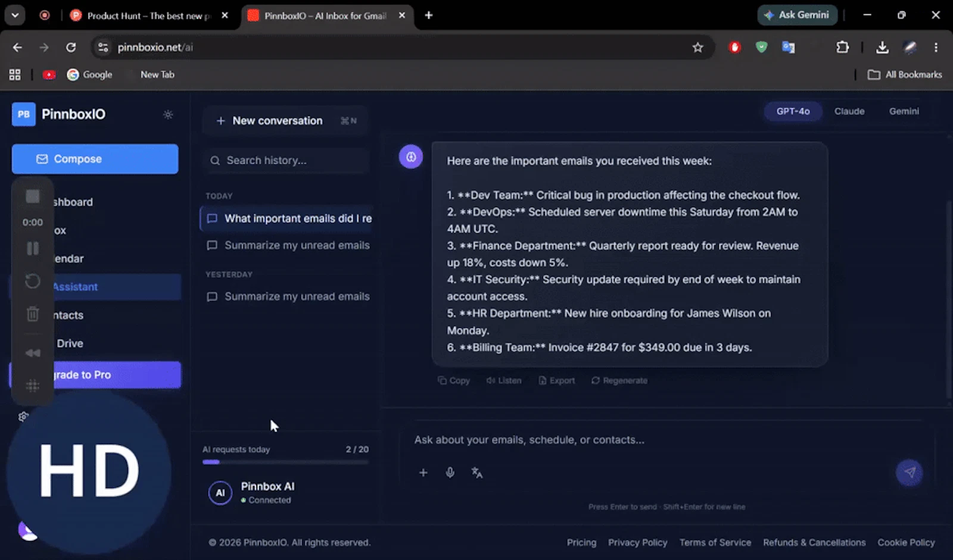Click the red extension icon
Screen dimensions: 953x560
click(734, 47)
